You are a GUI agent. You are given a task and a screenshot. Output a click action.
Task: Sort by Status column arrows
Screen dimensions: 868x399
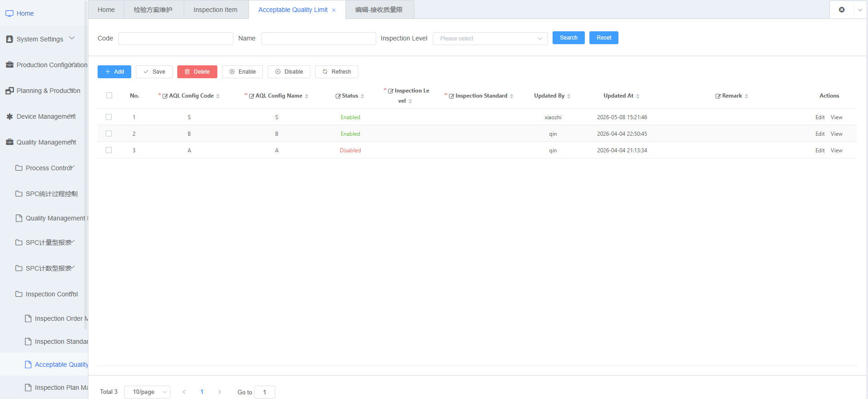click(362, 96)
